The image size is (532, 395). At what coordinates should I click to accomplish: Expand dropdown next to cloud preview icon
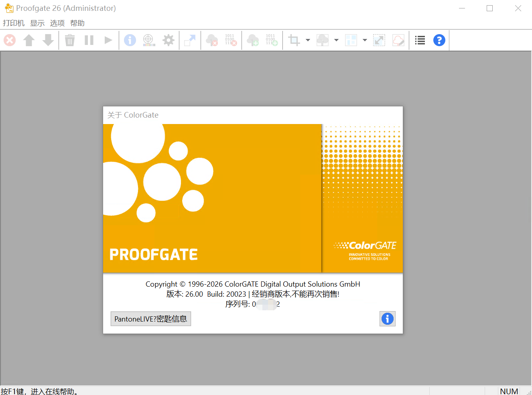[x=336, y=40]
